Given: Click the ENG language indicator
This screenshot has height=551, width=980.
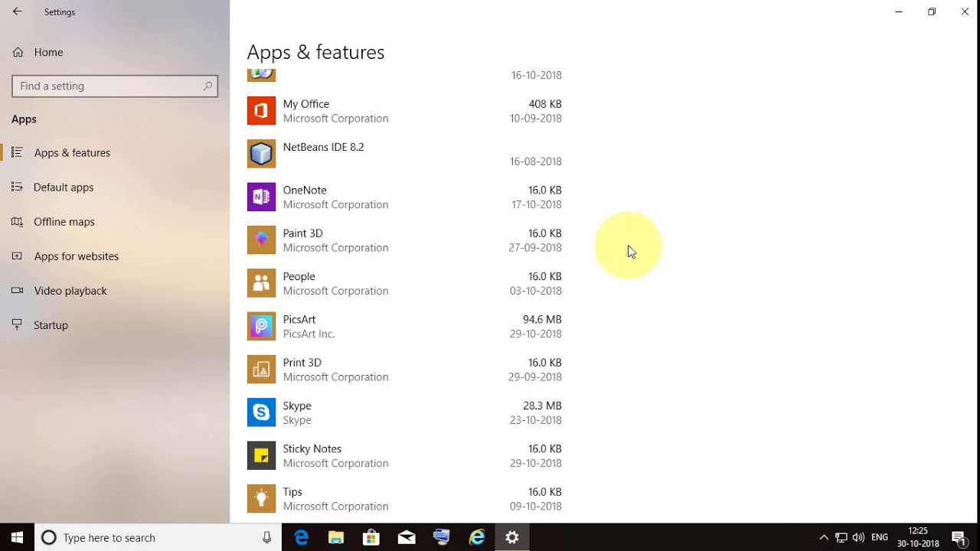Looking at the screenshot, I should coord(880,537).
